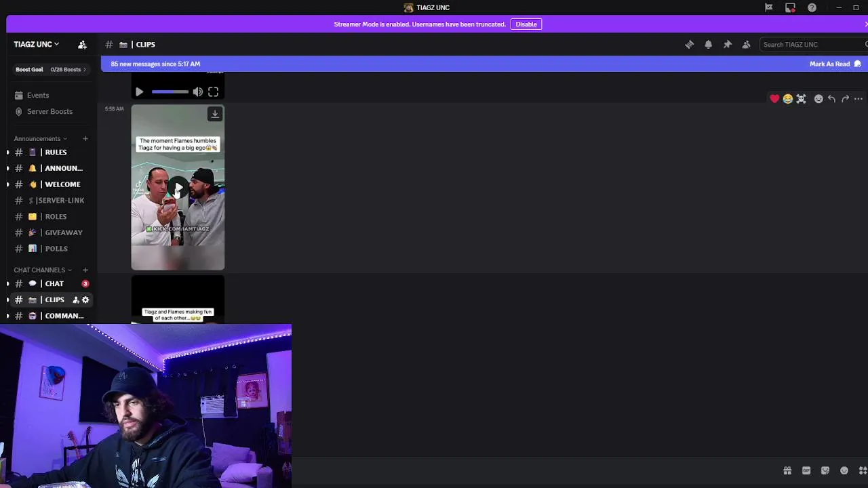
Task: Collapse the CHAT CHANNELS category
Action: point(43,270)
